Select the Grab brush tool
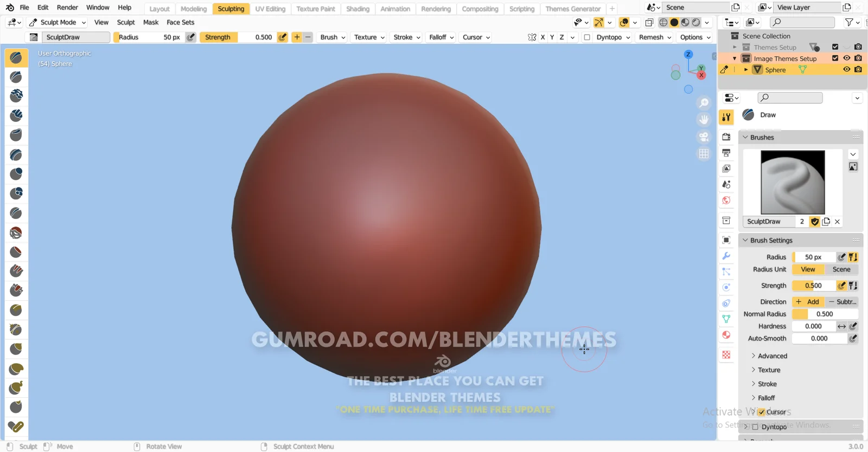Image resolution: width=868 pixels, height=452 pixels. [16, 349]
